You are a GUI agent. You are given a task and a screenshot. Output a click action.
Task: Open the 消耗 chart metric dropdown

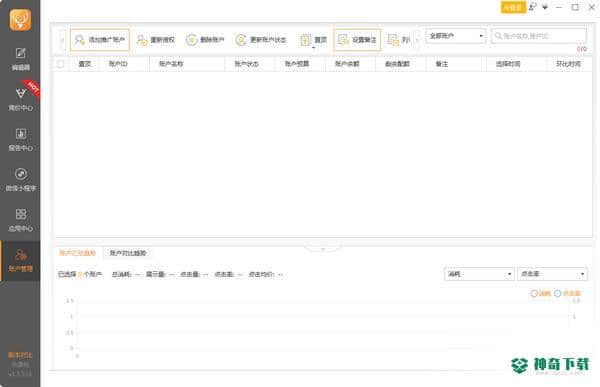479,274
